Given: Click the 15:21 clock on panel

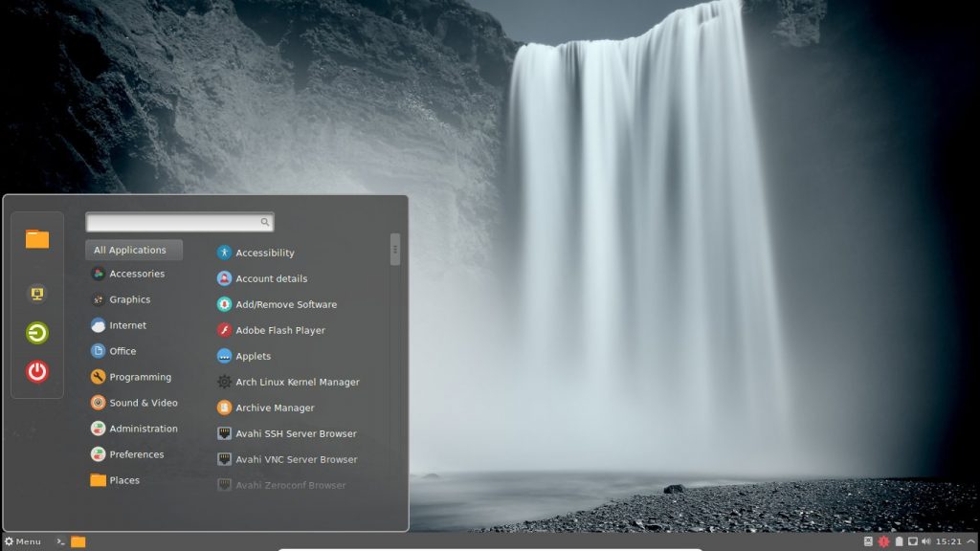Looking at the screenshot, I should click(948, 541).
